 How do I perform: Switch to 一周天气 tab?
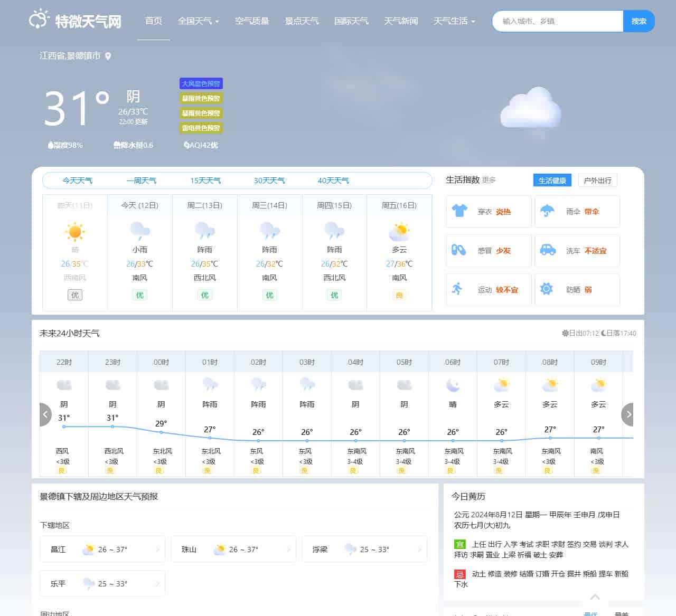pos(142,181)
